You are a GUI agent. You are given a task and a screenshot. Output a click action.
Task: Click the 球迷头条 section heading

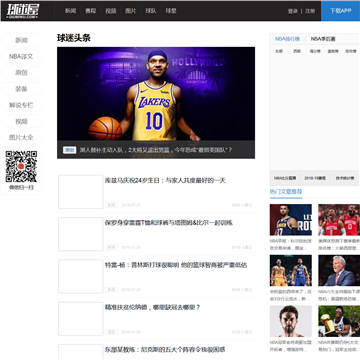coord(74,38)
